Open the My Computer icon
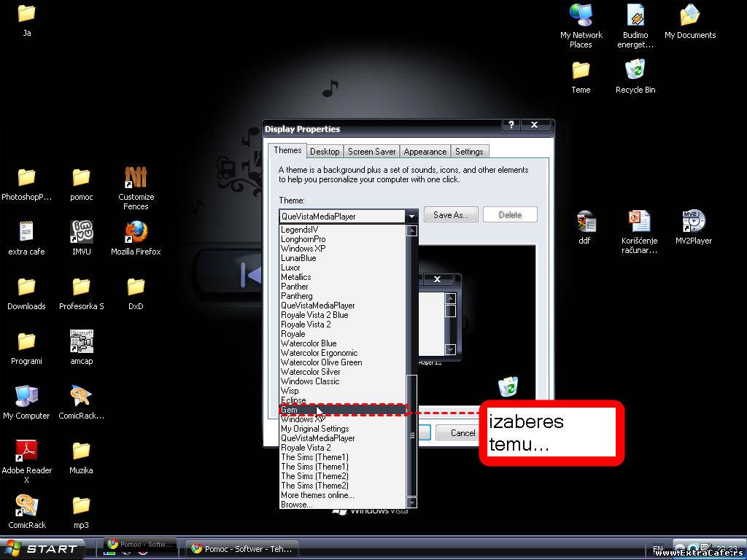 (26, 397)
